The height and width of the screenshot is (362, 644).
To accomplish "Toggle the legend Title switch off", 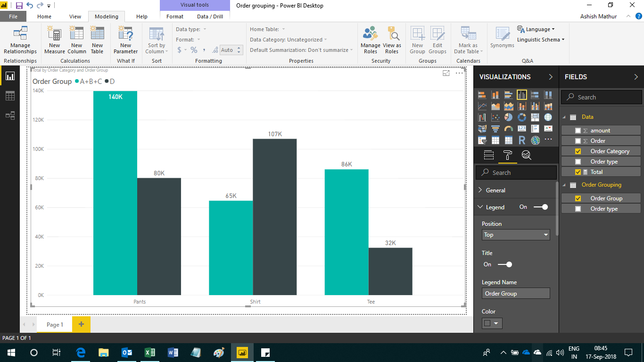I will 505,264.
